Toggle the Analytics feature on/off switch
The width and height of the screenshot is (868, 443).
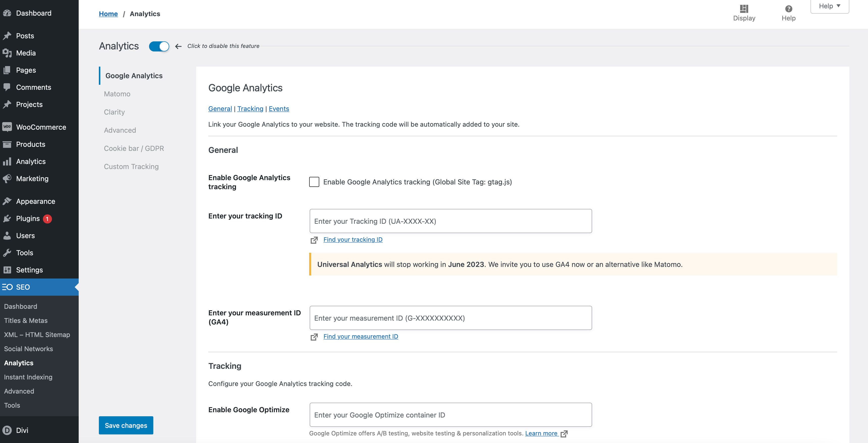click(159, 46)
